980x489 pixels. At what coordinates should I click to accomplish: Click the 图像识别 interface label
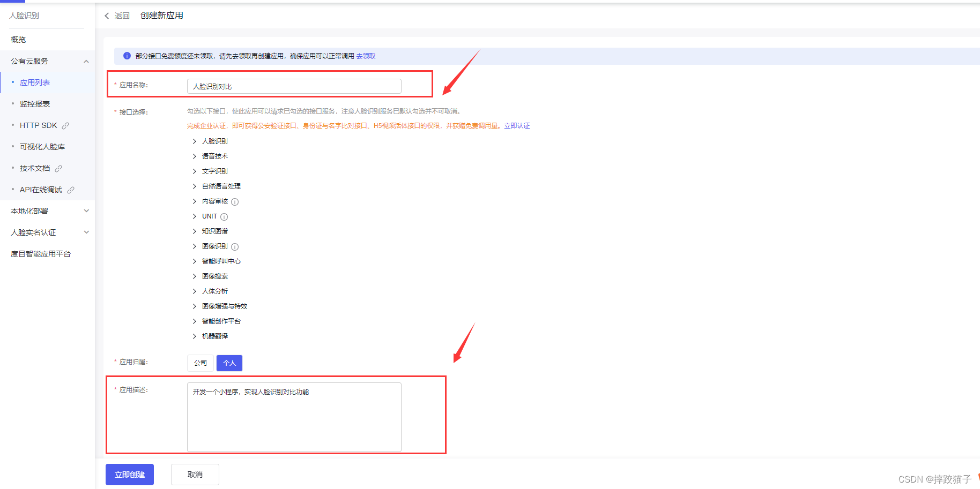coord(215,246)
